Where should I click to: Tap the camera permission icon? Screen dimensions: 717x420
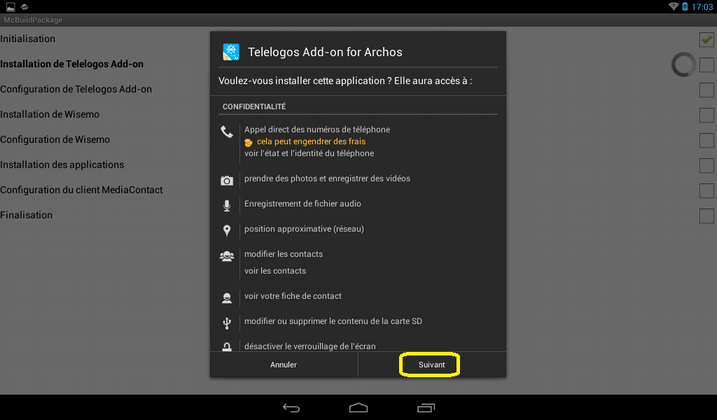pyautogui.click(x=226, y=181)
